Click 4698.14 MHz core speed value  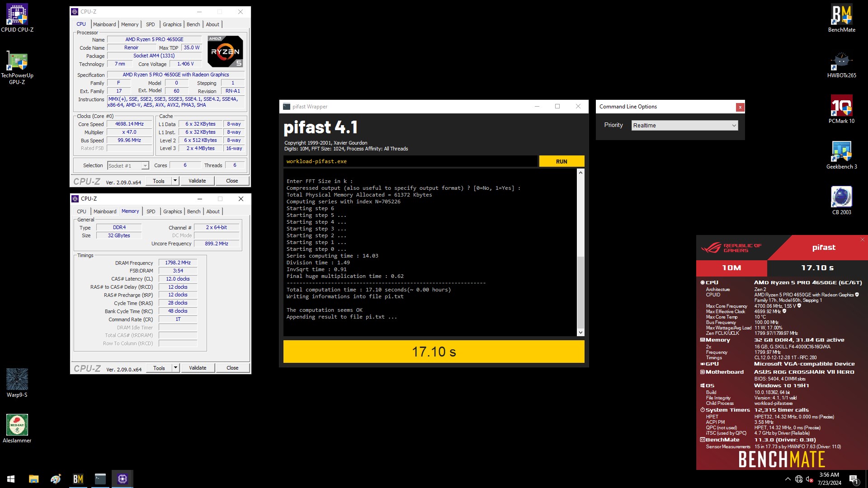click(x=129, y=124)
